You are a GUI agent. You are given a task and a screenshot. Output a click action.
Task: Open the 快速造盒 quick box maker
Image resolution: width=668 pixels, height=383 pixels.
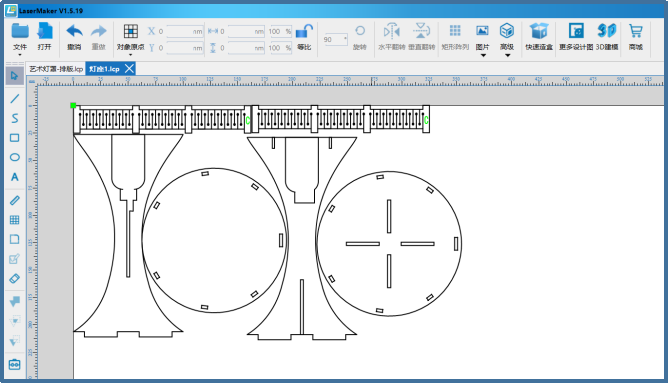(x=539, y=37)
